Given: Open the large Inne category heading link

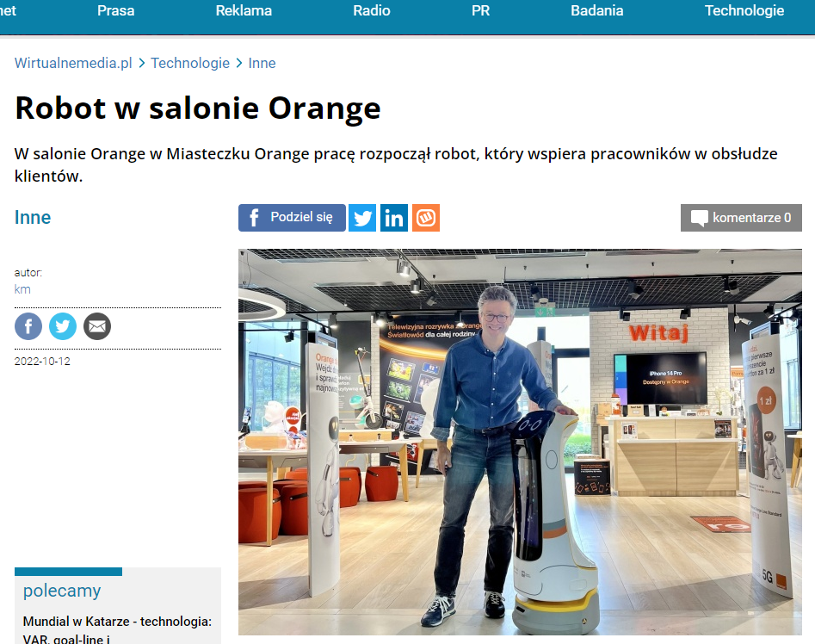Looking at the screenshot, I should (x=33, y=217).
